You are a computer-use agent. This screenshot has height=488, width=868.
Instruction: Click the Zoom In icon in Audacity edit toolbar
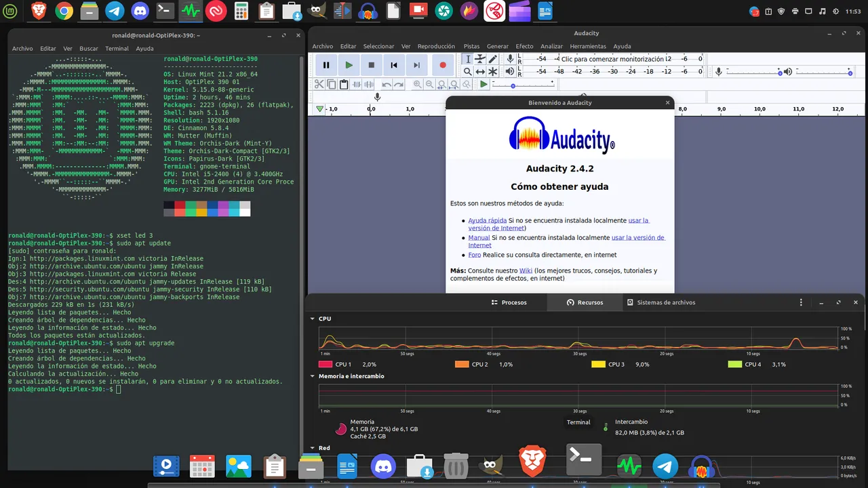(x=417, y=84)
